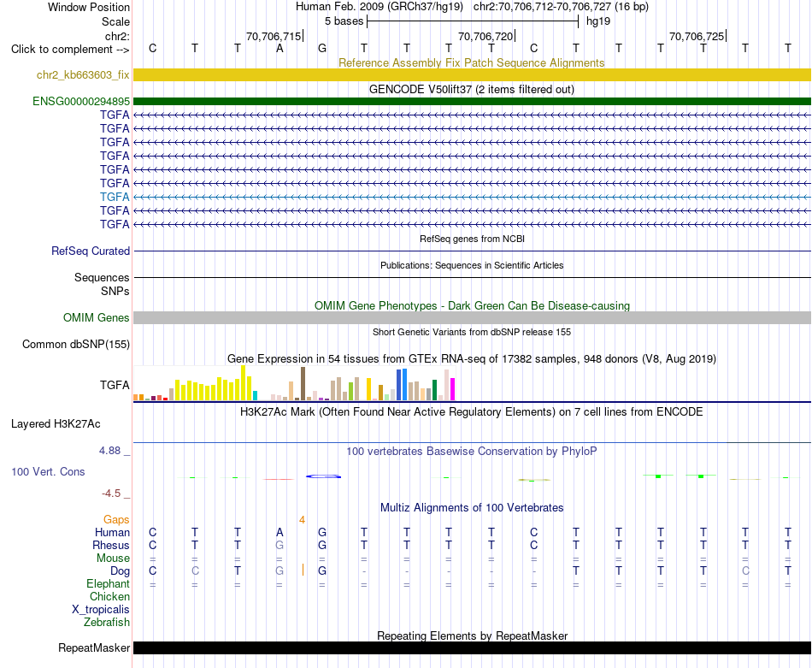Click the GTEx TGFA expression bar chart
This screenshot has height=668, width=812.
tap(294, 383)
